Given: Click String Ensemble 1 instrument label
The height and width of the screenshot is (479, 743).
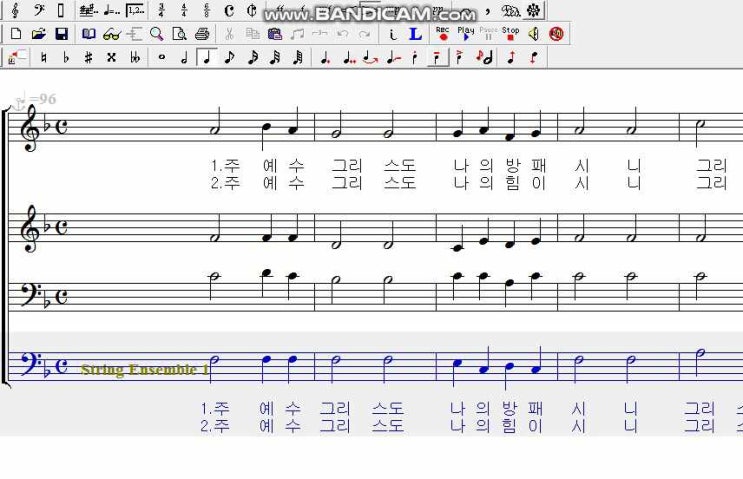Looking at the screenshot, I should coord(144,369).
